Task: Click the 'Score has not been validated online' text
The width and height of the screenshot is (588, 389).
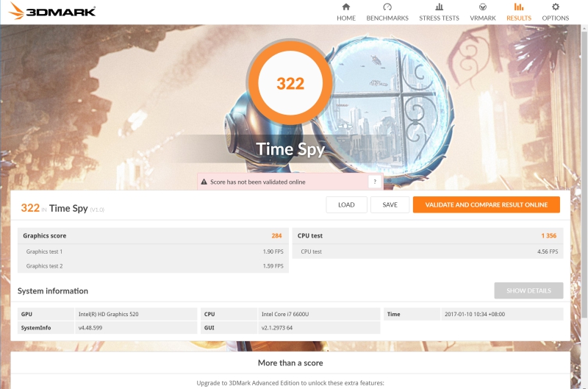Action: (x=258, y=182)
